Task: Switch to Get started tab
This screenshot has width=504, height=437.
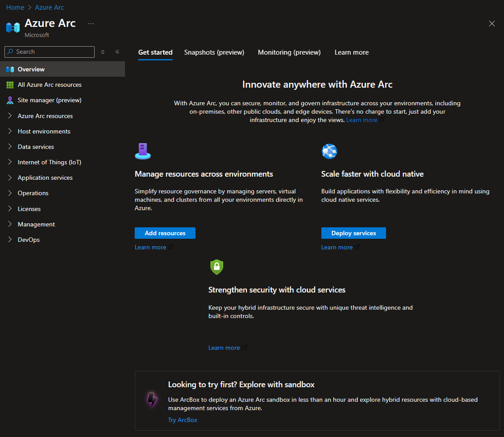Action: 155,52
